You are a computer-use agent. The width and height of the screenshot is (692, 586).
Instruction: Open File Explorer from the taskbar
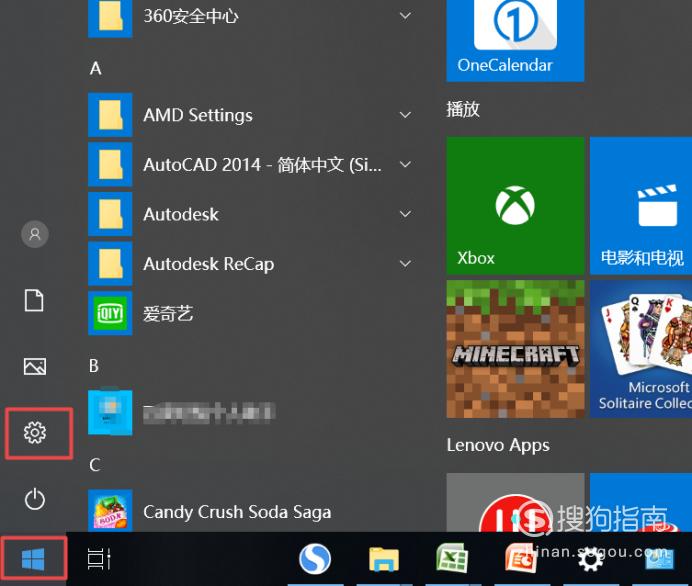tap(384, 559)
